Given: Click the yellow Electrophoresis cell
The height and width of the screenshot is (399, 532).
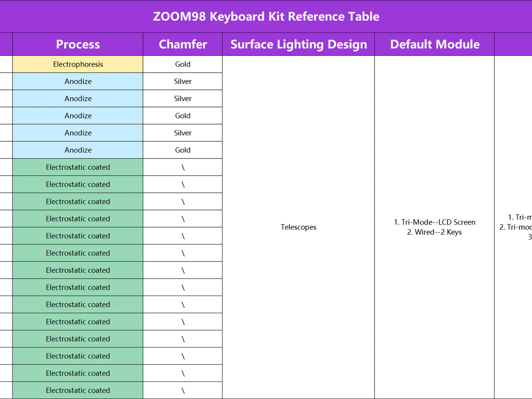Looking at the screenshot, I should point(78,64).
